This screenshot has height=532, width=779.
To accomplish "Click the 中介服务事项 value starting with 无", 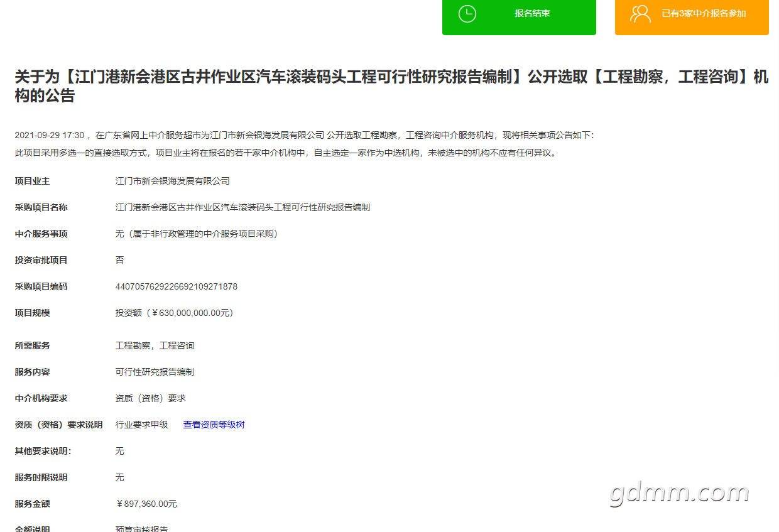I will [196, 234].
